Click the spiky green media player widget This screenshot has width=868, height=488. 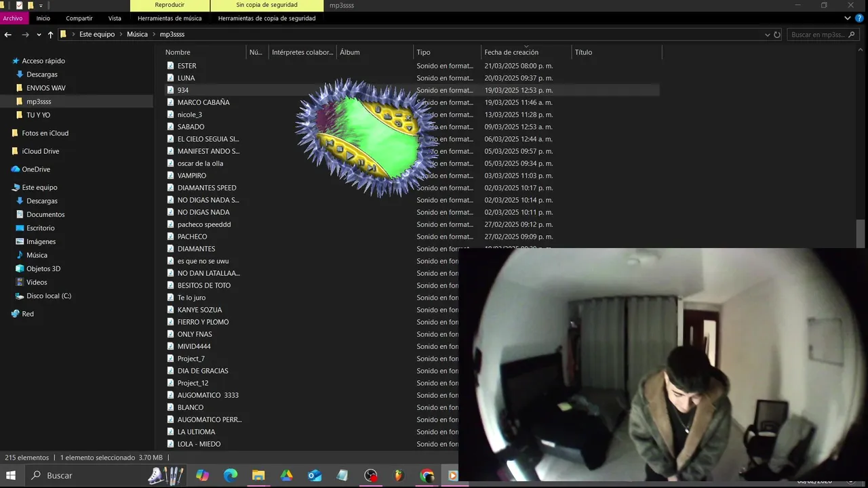coord(366,138)
